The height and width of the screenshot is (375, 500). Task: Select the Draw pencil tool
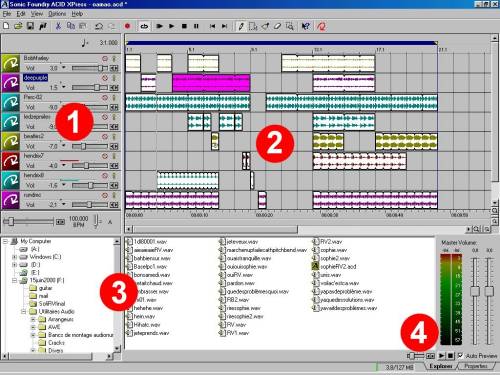point(241,26)
